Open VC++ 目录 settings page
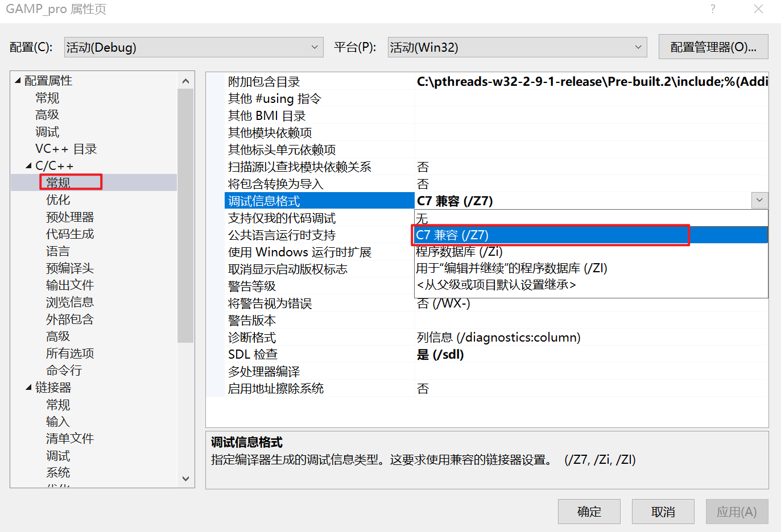This screenshot has width=781, height=532. point(65,148)
